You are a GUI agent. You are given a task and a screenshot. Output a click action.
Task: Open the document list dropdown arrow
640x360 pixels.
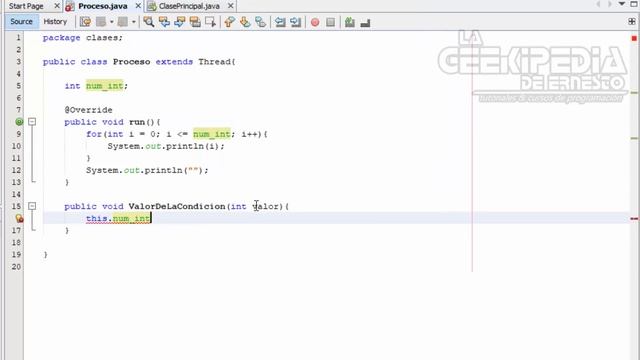point(622,4)
